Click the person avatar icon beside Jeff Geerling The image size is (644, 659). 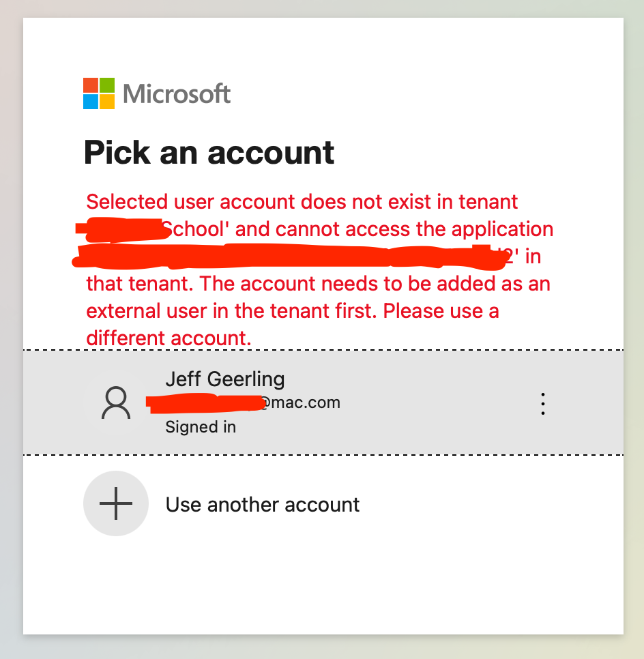(116, 402)
